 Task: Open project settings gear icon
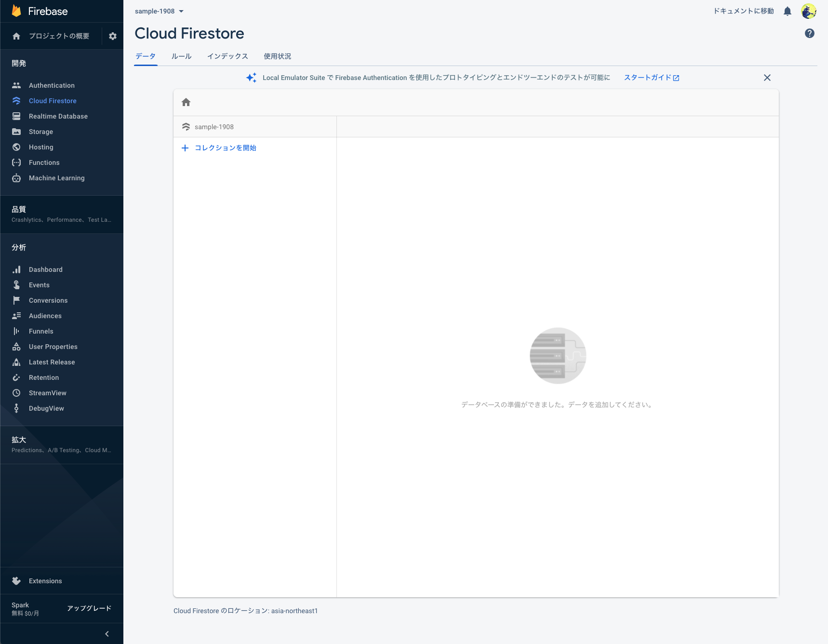(x=113, y=36)
